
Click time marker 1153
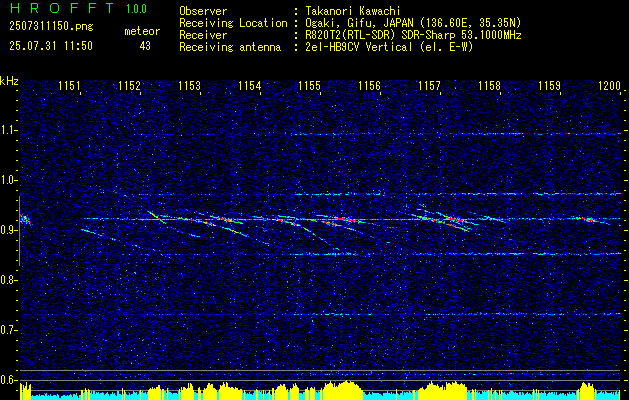[x=189, y=86]
